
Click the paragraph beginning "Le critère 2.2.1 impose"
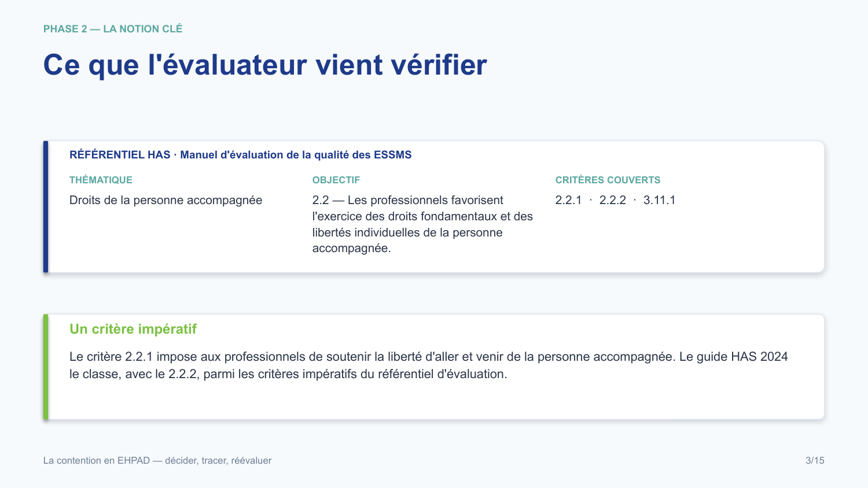pos(429,365)
